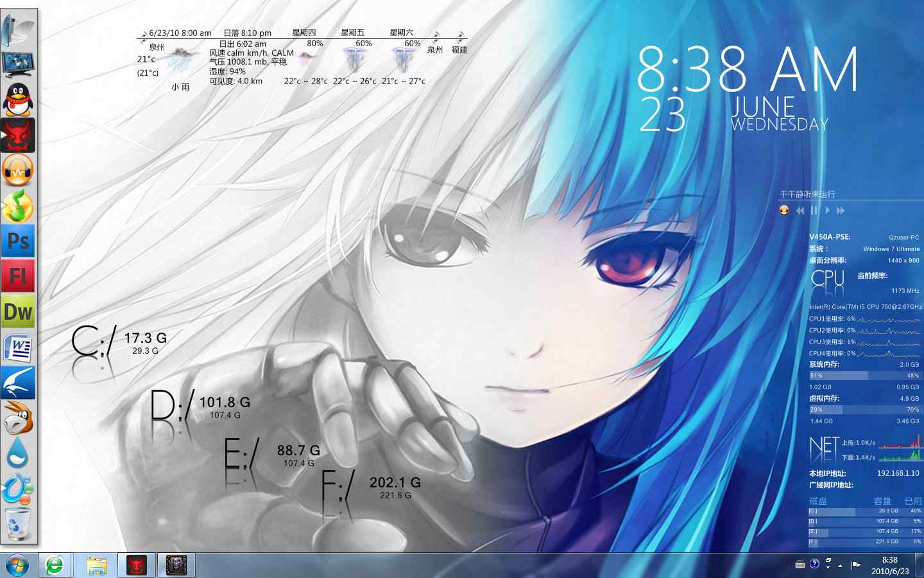Click the TTPlayer face icon in music widget
The image size is (924, 578).
783,210
